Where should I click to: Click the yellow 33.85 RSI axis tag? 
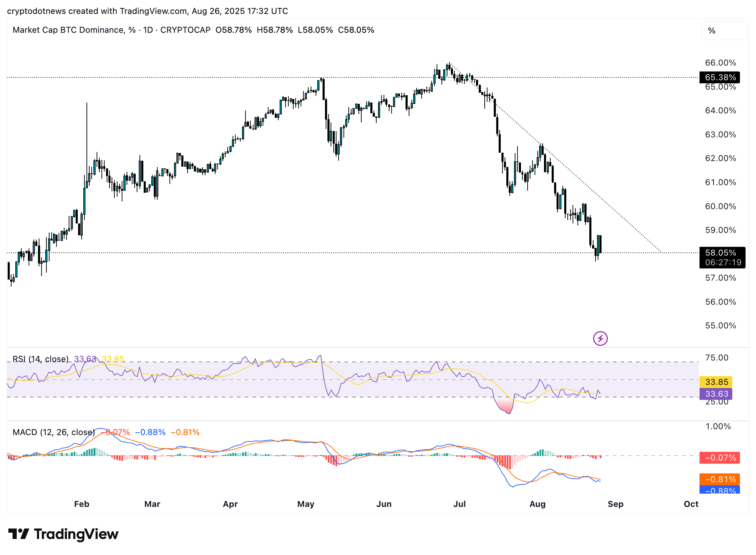pos(716,382)
